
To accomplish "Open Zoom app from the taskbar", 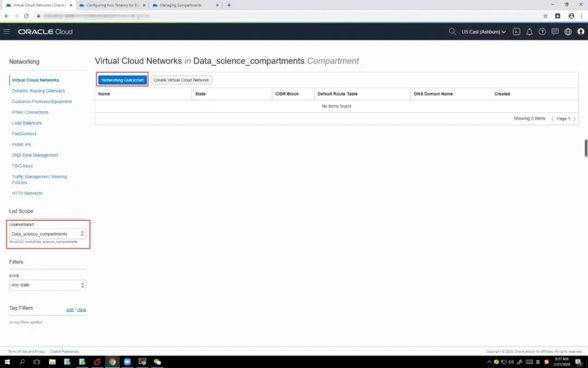I will (127, 361).
